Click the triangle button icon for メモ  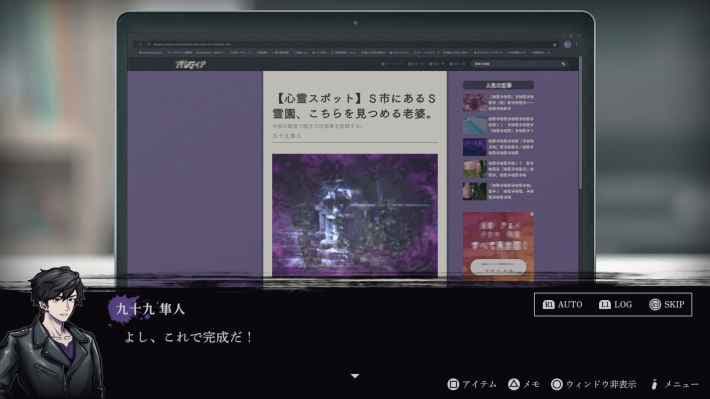(513, 385)
